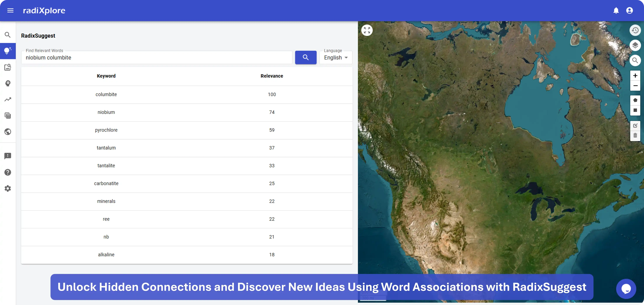This screenshot has height=305, width=644.
Task: Open the hamburger navigation menu
Action: click(x=10, y=11)
